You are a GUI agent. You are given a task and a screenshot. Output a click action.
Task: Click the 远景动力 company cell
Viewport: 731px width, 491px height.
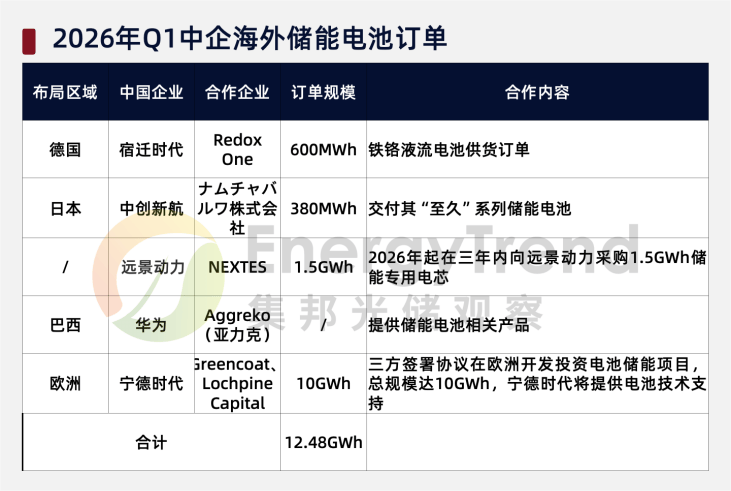point(152,267)
